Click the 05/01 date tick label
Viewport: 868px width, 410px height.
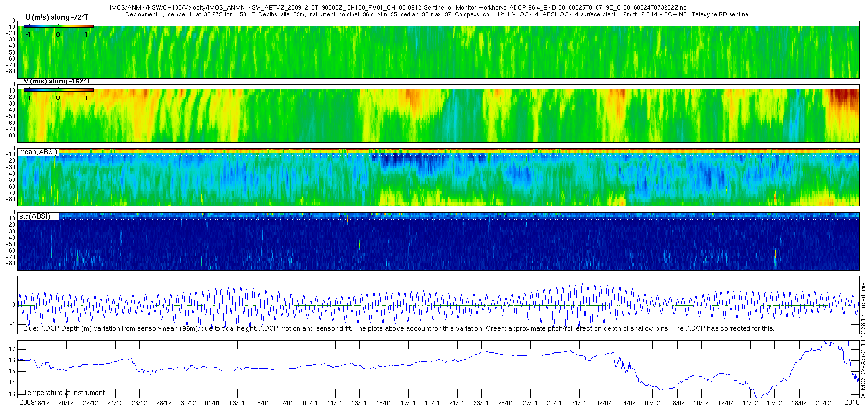click(x=261, y=403)
